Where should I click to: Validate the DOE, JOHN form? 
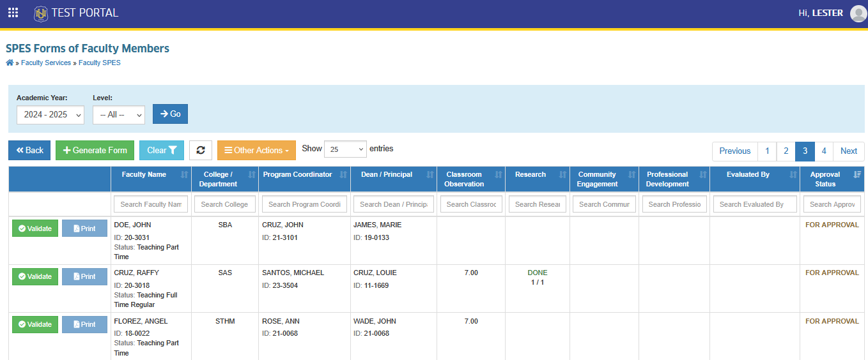click(35, 229)
